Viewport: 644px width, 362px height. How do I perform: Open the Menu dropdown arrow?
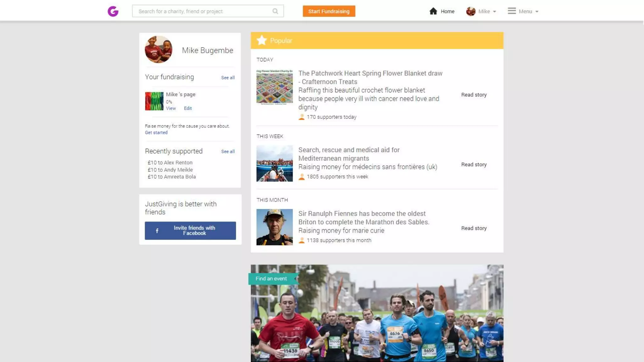tap(537, 12)
